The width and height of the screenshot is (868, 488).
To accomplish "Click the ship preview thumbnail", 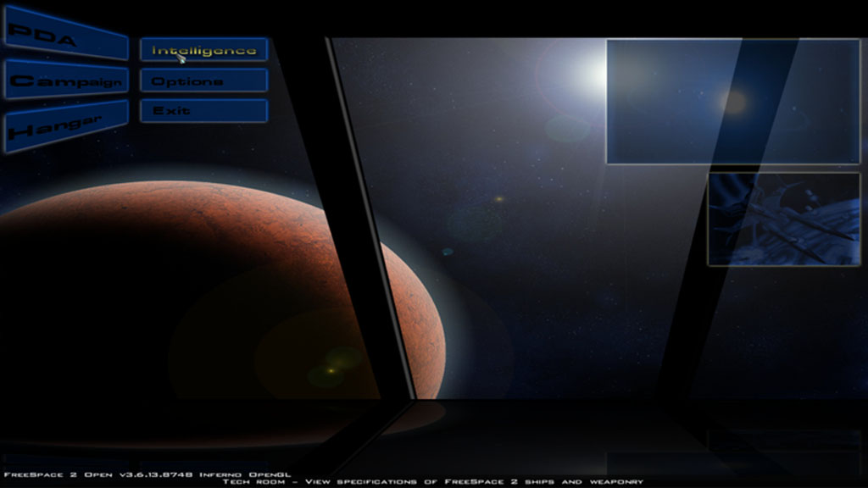I will (x=783, y=219).
